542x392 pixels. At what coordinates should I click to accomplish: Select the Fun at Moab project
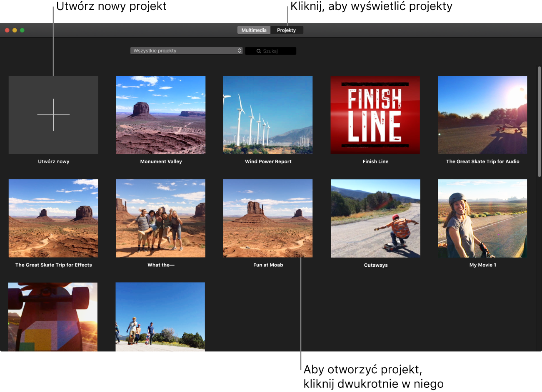tap(268, 218)
